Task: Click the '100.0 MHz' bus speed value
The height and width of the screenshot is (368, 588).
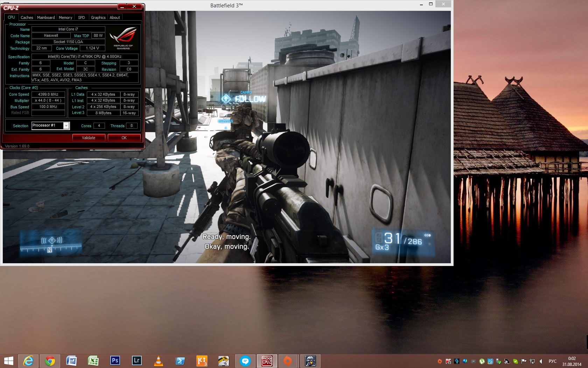Action: pyautogui.click(x=48, y=107)
